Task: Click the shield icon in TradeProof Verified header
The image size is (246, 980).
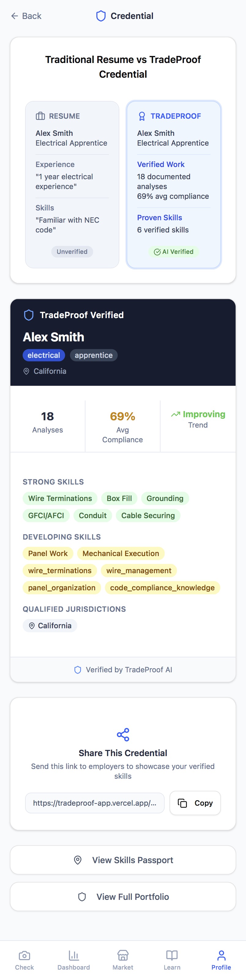Action: (x=29, y=315)
